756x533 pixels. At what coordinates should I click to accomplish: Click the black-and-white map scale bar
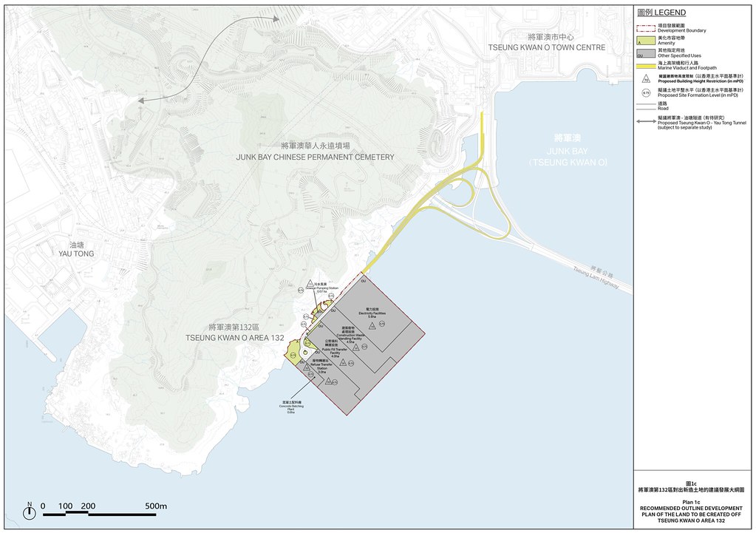[99, 515]
